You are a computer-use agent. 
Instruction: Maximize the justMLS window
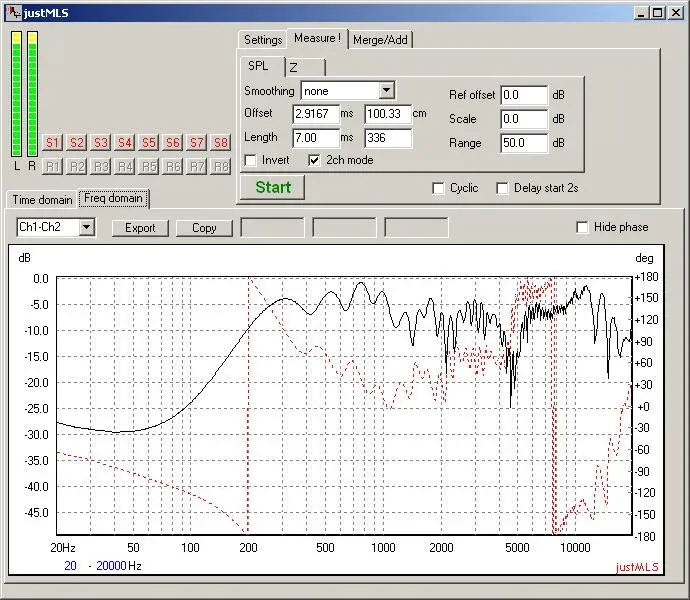coord(657,13)
